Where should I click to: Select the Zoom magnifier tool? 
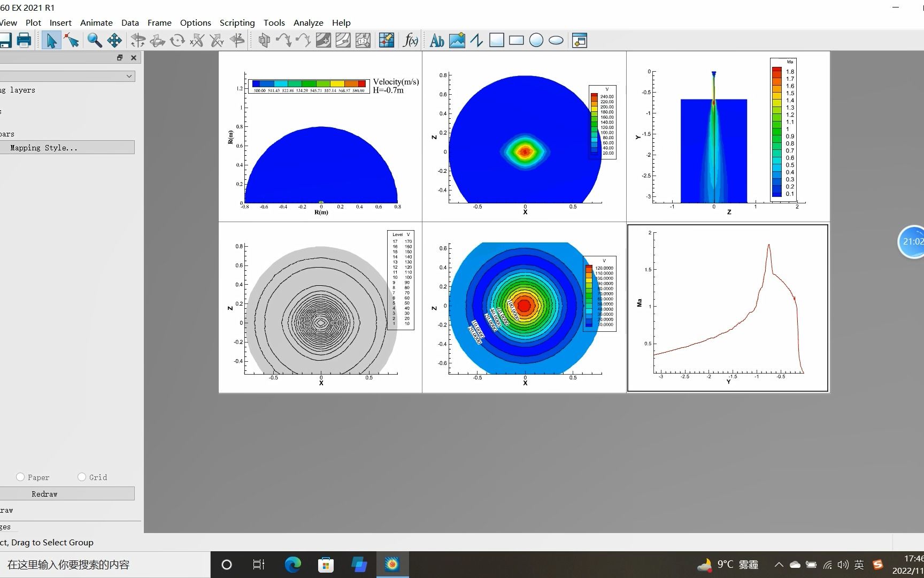click(94, 41)
